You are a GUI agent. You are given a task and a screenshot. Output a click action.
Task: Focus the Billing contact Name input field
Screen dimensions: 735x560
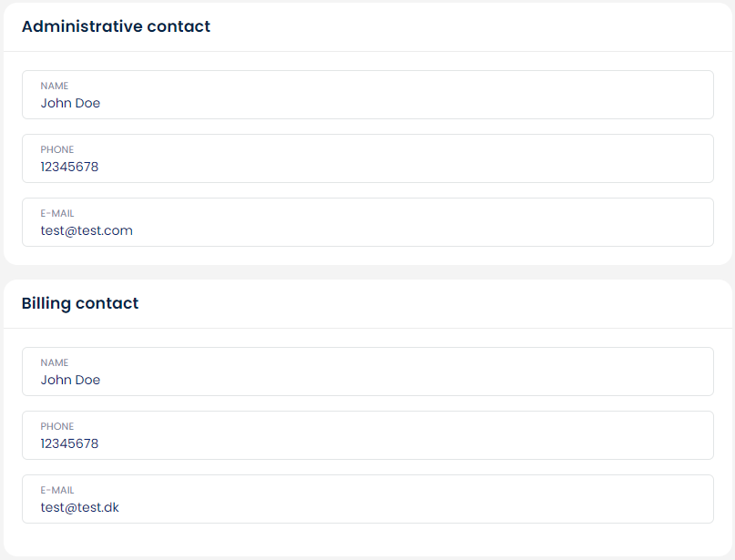[x=367, y=372]
